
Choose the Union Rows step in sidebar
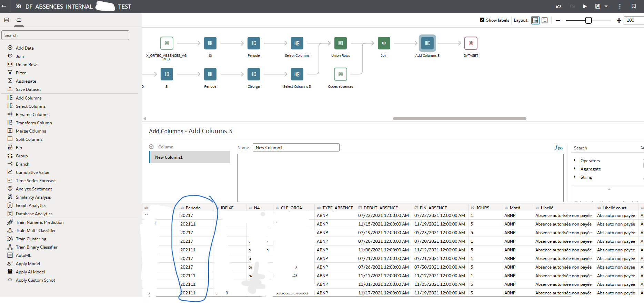click(27, 64)
